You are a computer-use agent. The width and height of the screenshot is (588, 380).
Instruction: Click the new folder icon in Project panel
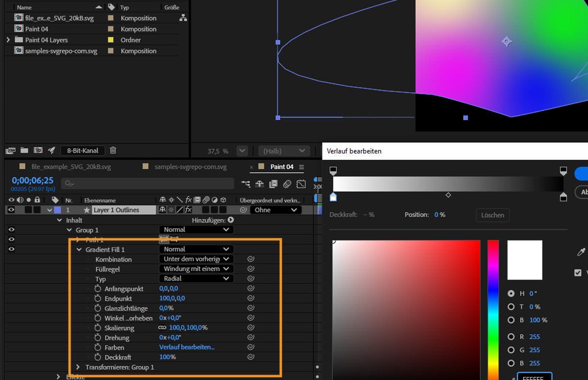point(24,151)
